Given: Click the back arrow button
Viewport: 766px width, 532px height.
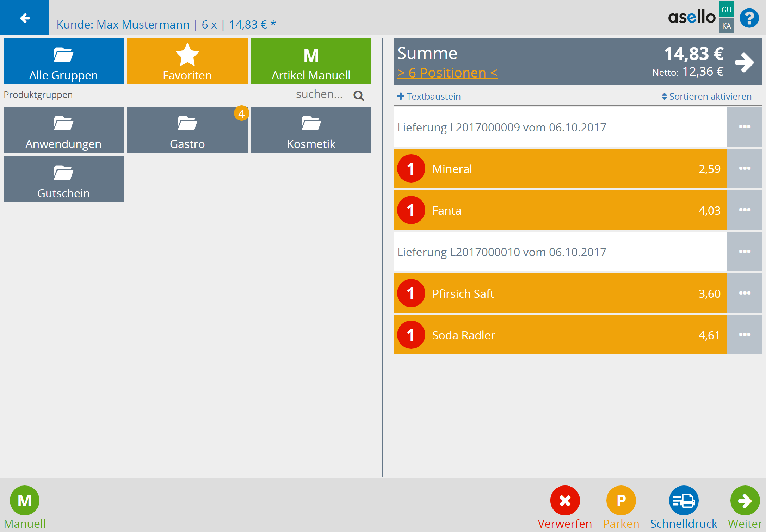Looking at the screenshot, I should [x=24, y=18].
